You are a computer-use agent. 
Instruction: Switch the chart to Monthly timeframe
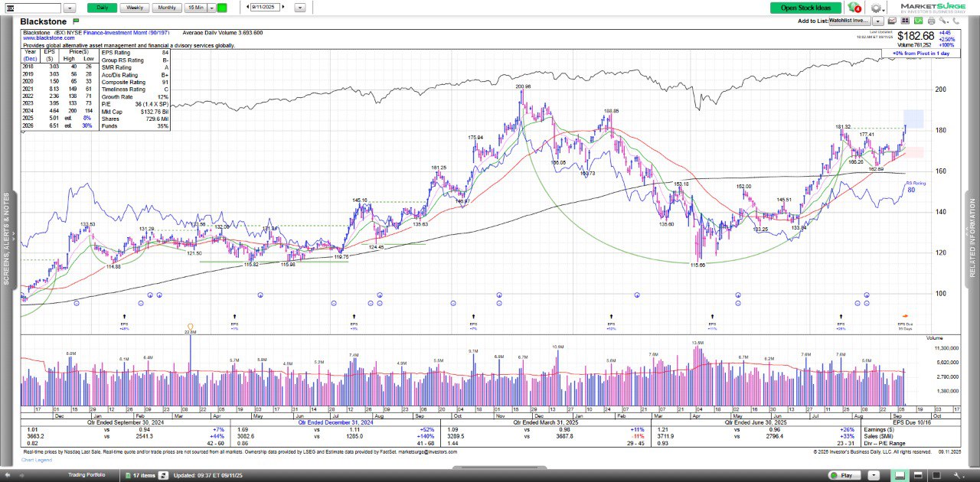(x=166, y=8)
